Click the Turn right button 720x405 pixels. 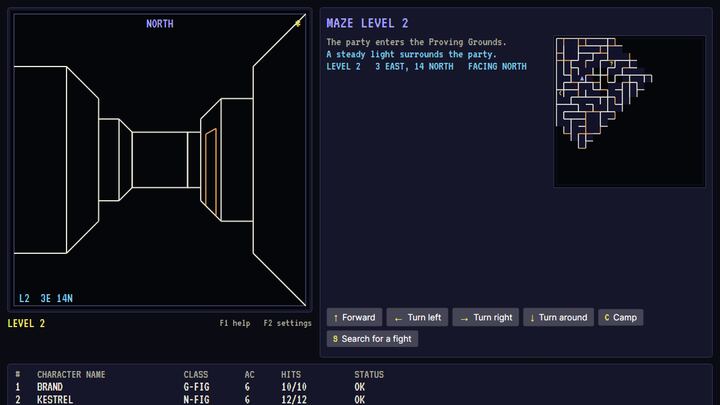pos(486,317)
